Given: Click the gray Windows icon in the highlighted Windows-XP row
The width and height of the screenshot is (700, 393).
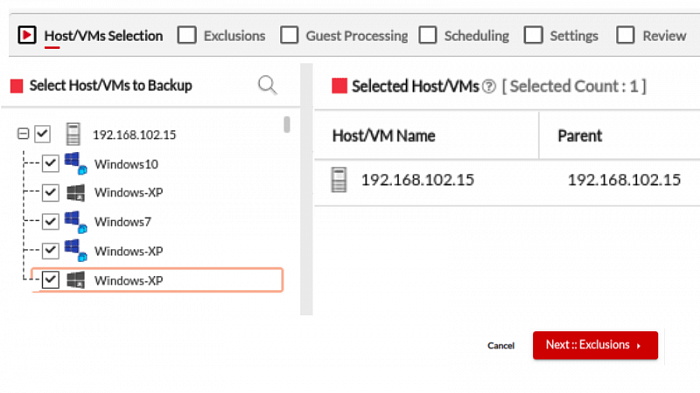Looking at the screenshot, I should (x=75, y=280).
